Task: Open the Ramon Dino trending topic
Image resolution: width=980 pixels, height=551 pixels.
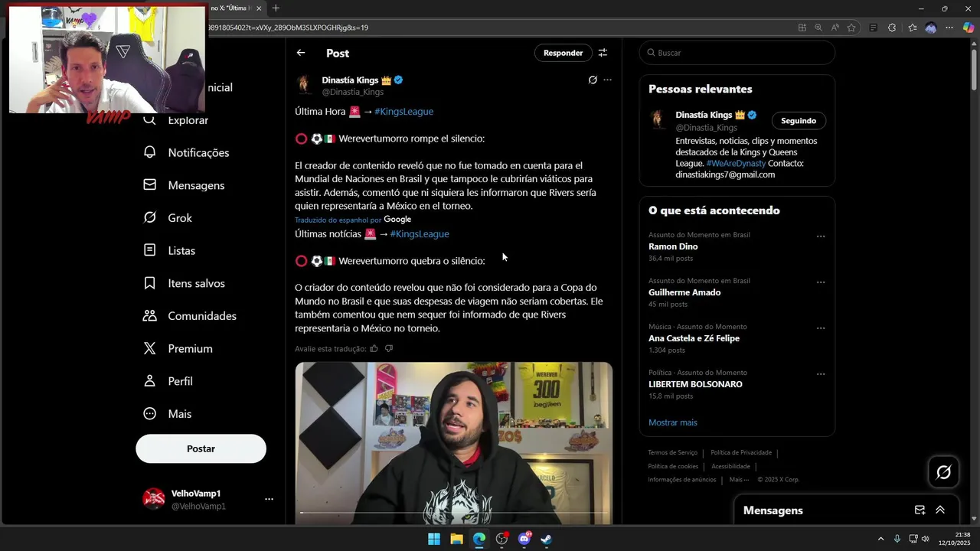Action: pos(673,246)
